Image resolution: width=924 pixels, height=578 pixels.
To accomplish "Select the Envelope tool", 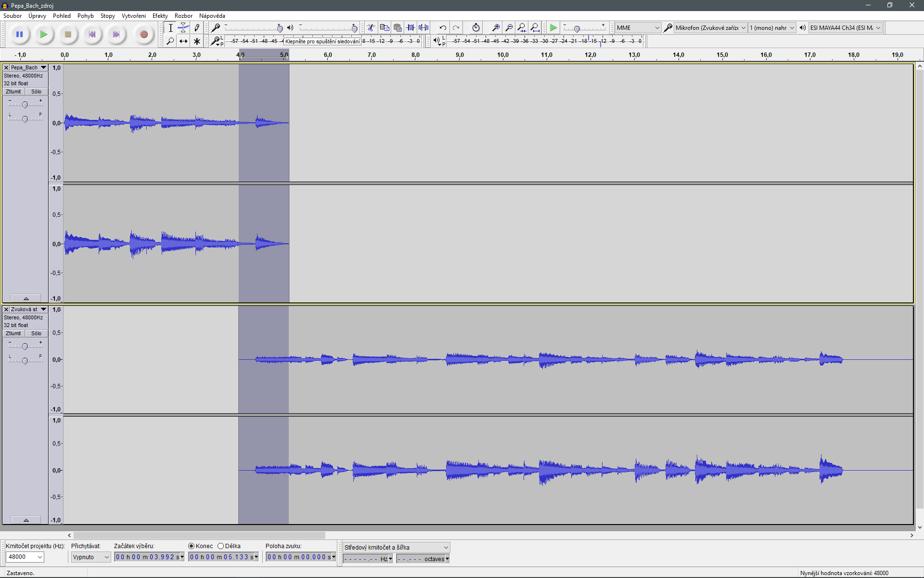I will (183, 28).
